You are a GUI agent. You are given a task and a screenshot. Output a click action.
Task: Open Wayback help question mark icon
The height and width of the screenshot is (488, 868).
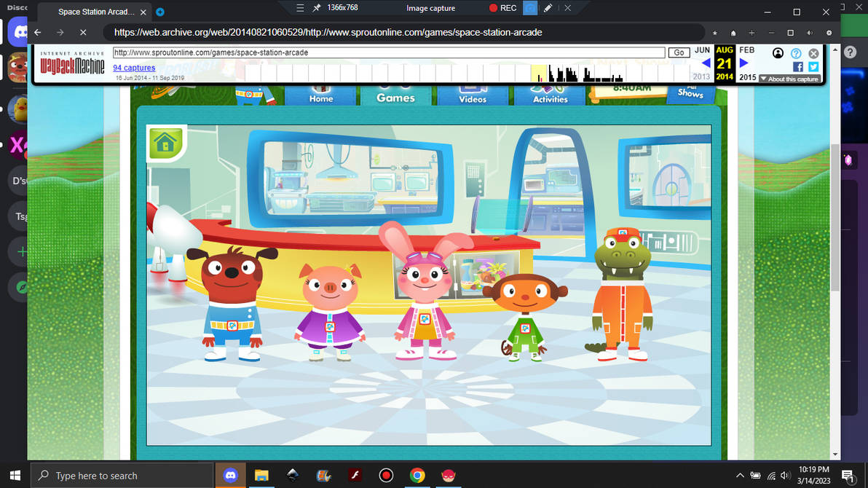(795, 53)
